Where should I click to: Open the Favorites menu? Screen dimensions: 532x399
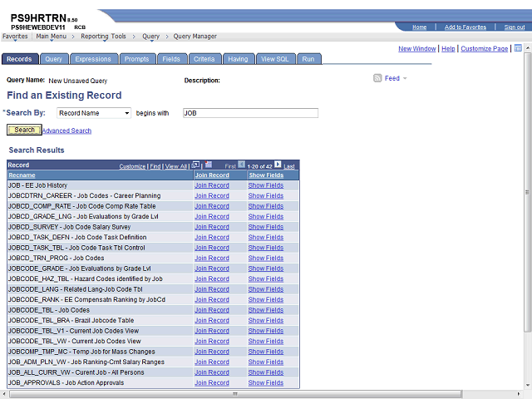click(x=15, y=37)
